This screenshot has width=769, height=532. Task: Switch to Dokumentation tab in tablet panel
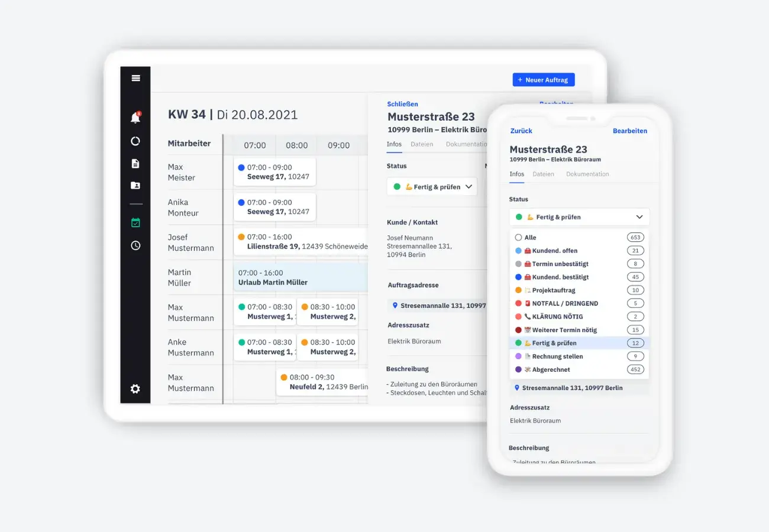point(467,144)
